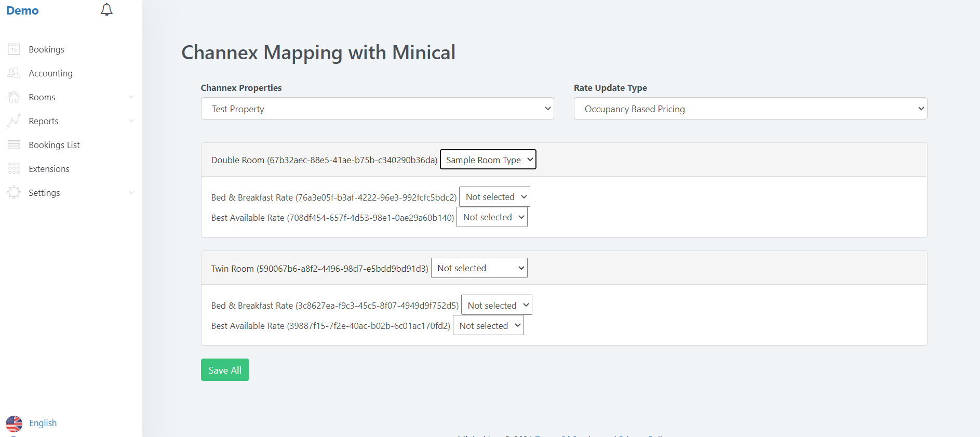Click the Bookings List lines icon
Viewport: 980px width, 437px height.
[x=14, y=144]
